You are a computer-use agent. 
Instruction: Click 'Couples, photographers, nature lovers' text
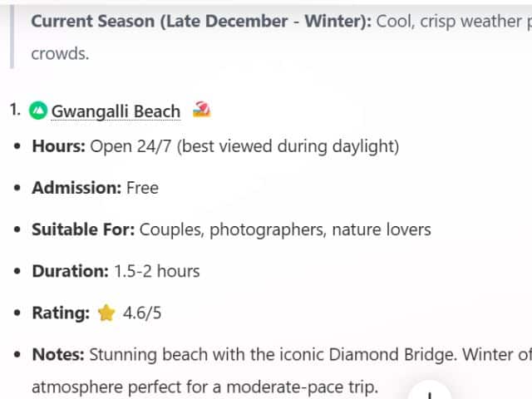[x=285, y=229]
